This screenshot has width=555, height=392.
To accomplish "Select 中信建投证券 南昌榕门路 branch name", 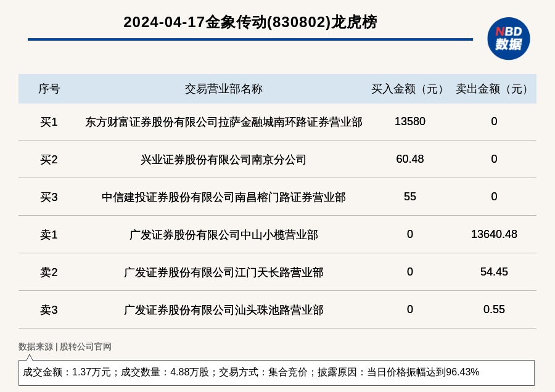I will (x=224, y=197).
